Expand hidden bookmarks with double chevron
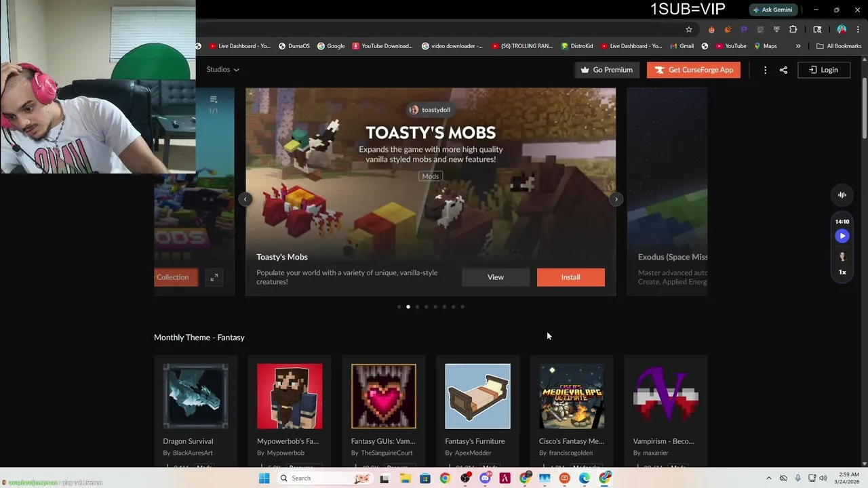 pyautogui.click(x=798, y=46)
